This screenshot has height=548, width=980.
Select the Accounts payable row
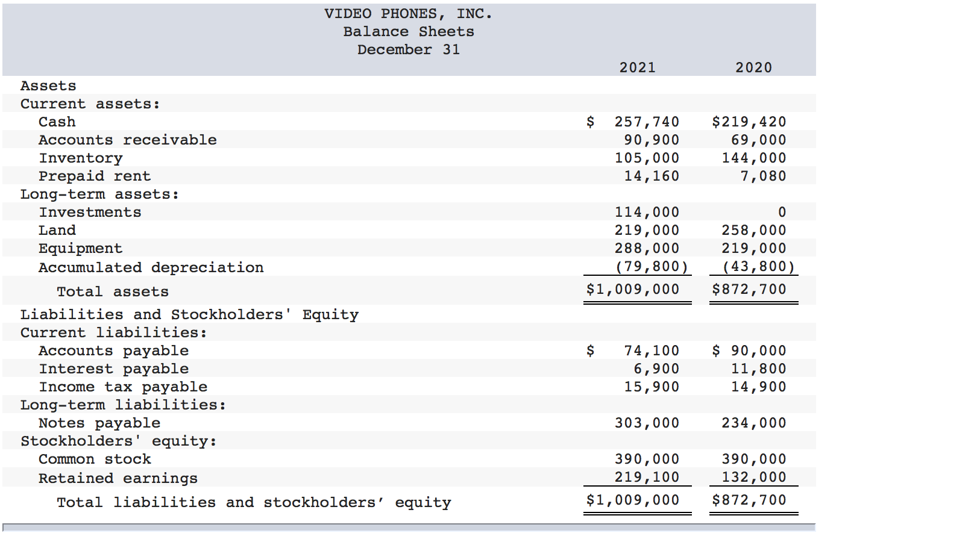pyautogui.click(x=113, y=350)
